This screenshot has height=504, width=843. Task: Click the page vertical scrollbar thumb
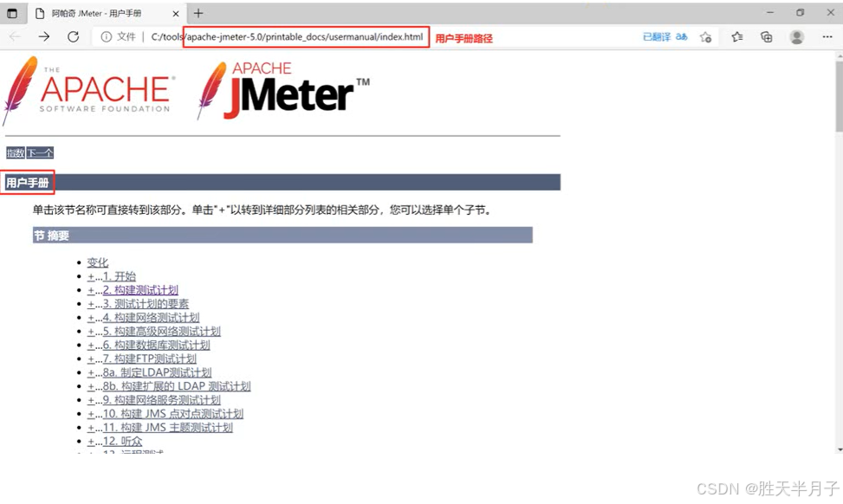pyautogui.click(x=840, y=95)
